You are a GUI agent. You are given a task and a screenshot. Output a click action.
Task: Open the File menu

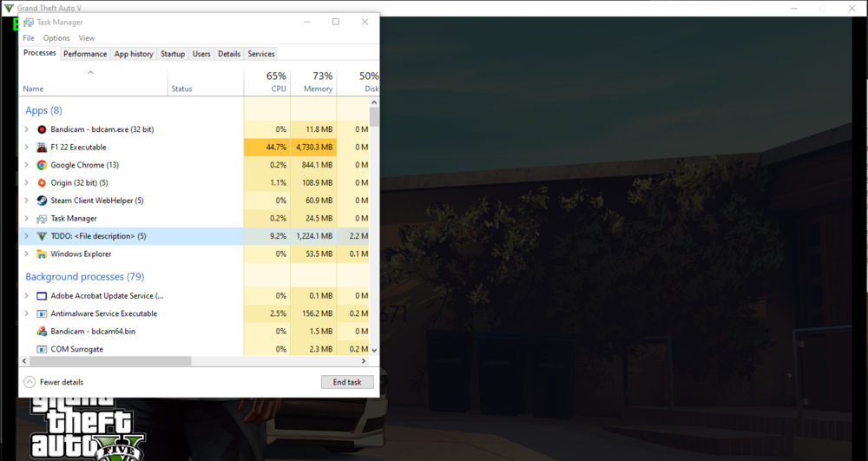[x=29, y=37]
